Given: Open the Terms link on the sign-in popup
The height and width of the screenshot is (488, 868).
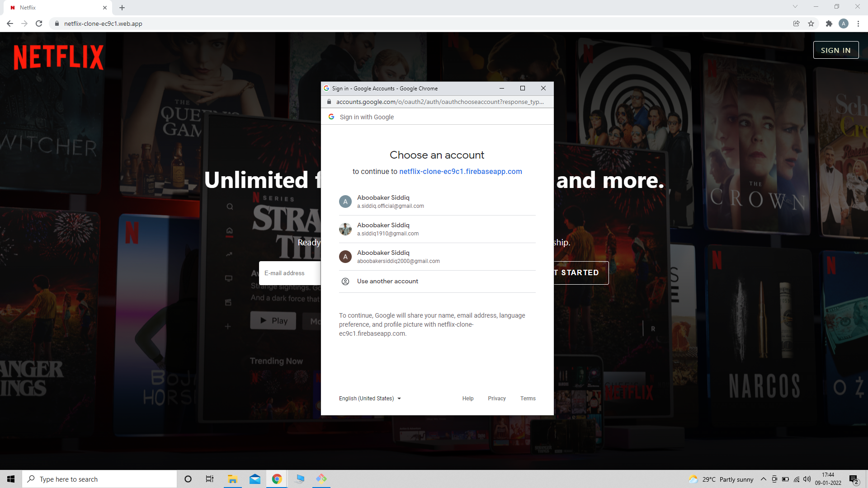Looking at the screenshot, I should tap(528, 398).
